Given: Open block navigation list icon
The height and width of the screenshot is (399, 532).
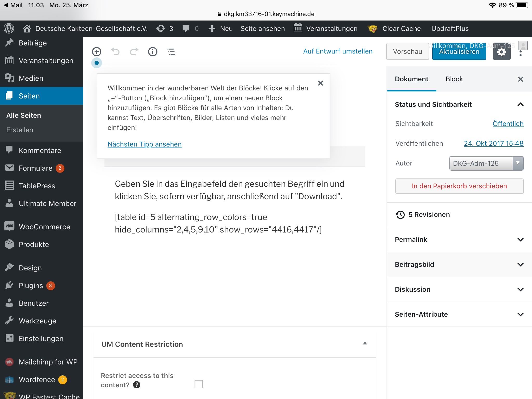Looking at the screenshot, I should tap(171, 52).
